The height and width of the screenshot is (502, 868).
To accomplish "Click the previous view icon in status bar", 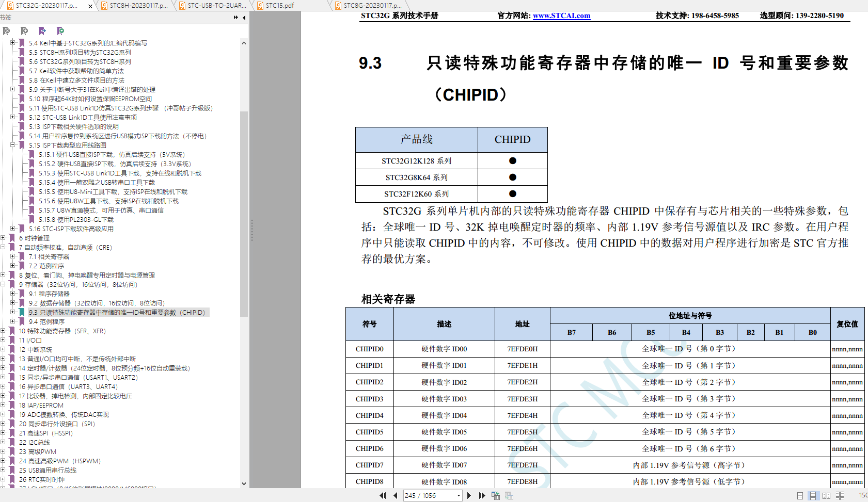I will (496, 495).
